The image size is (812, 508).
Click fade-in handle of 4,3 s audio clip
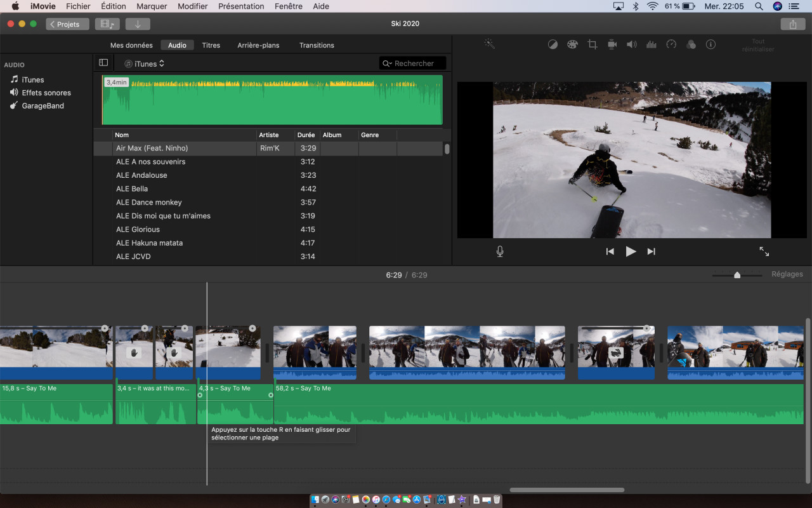(x=200, y=395)
